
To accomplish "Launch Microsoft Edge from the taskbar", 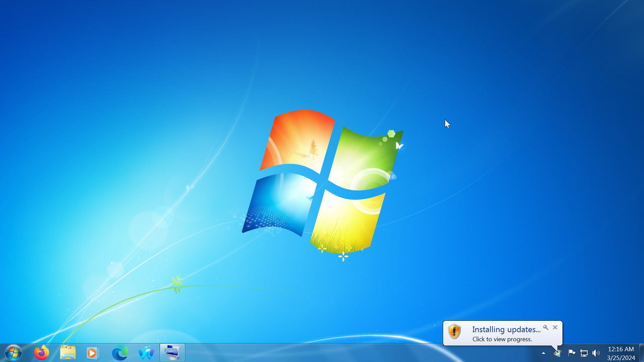I will coord(120,353).
